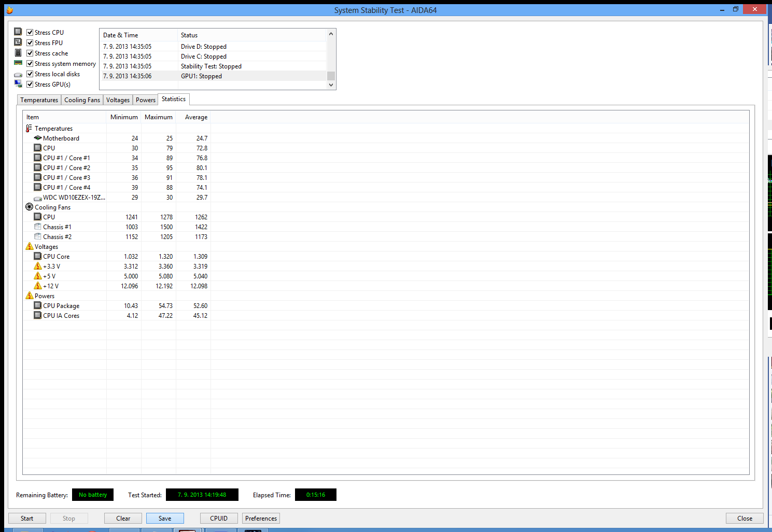The image size is (772, 532).
Task: Select the Voltages tab
Action: [x=118, y=100]
